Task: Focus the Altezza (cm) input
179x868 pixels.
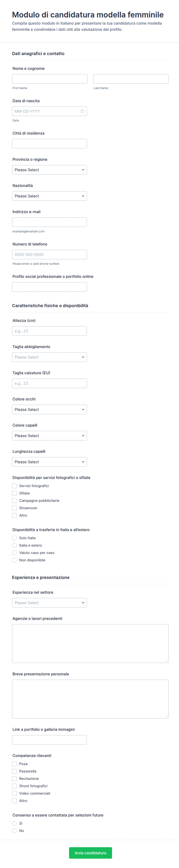Action: click(49, 331)
